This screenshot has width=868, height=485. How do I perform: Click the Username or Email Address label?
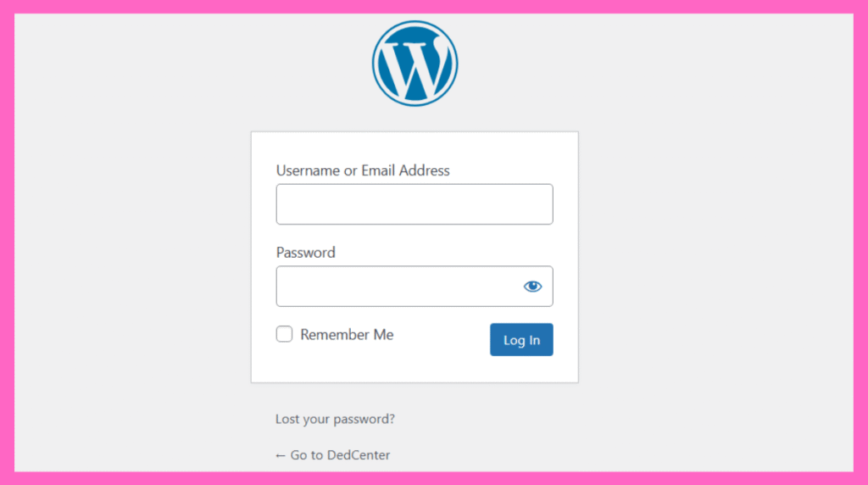pos(363,170)
